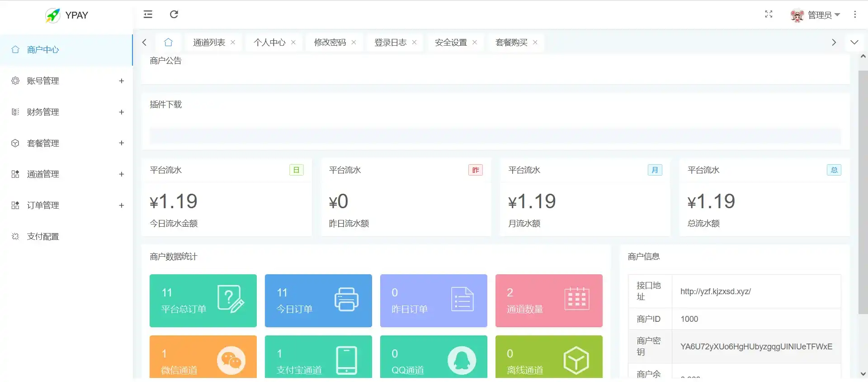Click the 财务管理 sidebar icon
This screenshot has width=868, height=382.
click(x=15, y=112)
